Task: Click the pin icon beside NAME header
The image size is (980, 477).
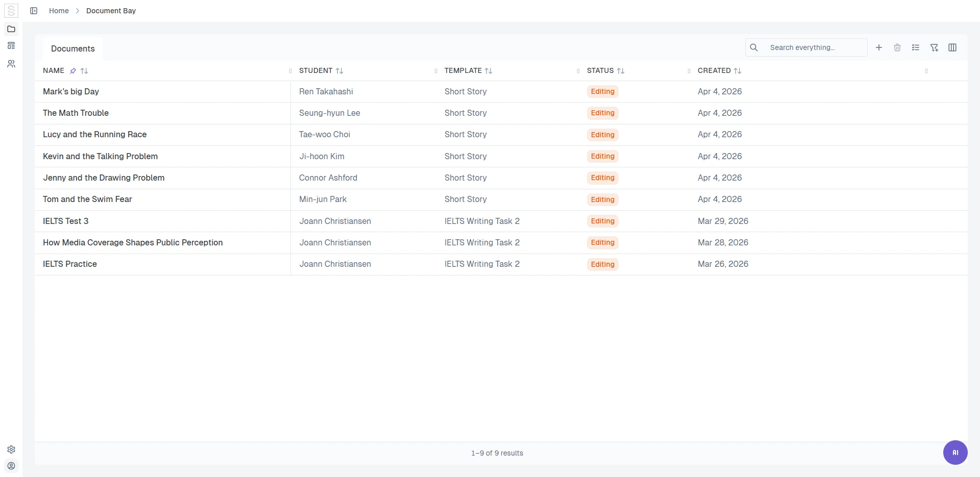Action: click(73, 71)
